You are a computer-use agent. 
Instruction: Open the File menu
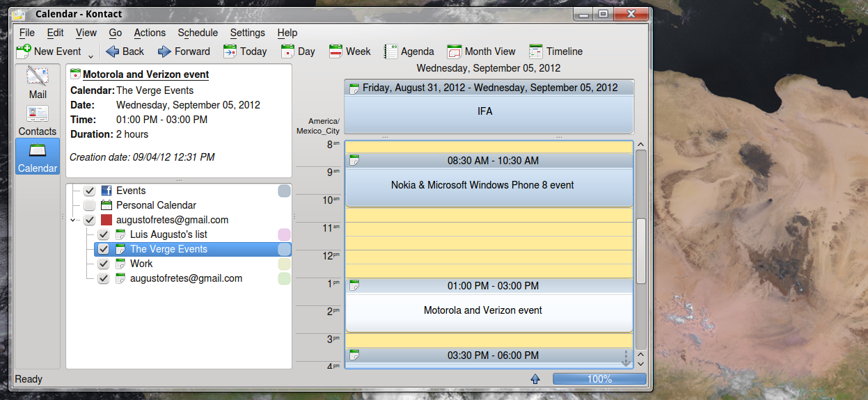point(26,33)
